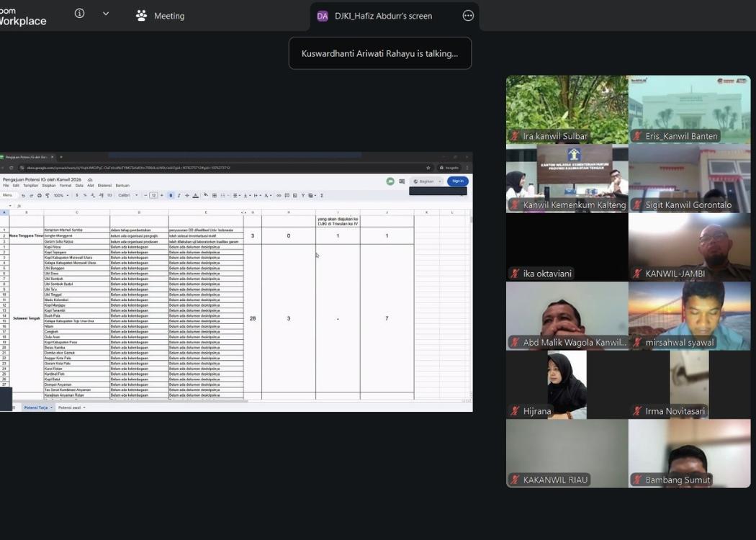This screenshot has width=756, height=540.
Task: Click the blue Sign in button
Action: click(457, 181)
